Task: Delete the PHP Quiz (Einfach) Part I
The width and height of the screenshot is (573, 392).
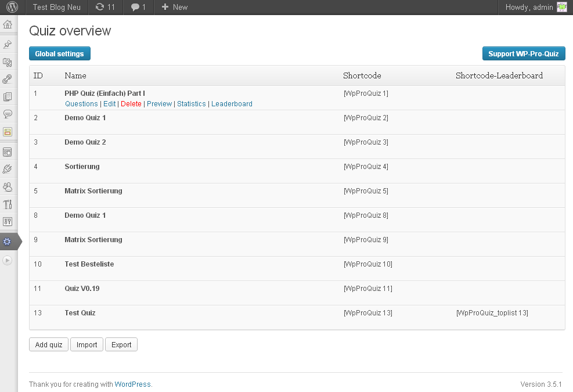Action: pyautogui.click(x=131, y=104)
